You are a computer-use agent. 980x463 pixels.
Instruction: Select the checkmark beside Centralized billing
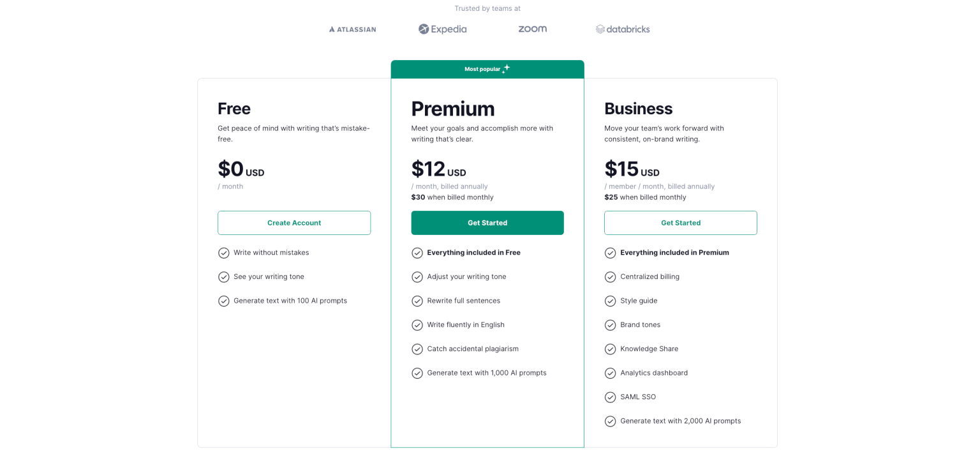point(610,277)
